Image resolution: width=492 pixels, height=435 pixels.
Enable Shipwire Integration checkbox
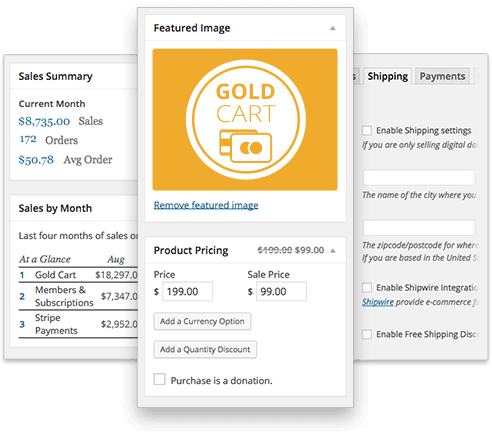(x=367, y=287)
